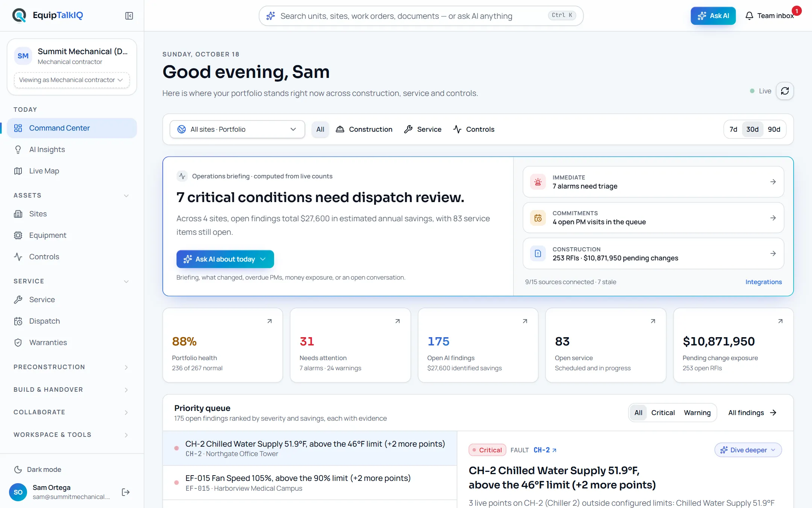Toggle Dark mode

pyautogui.click(x=38, y=470)
